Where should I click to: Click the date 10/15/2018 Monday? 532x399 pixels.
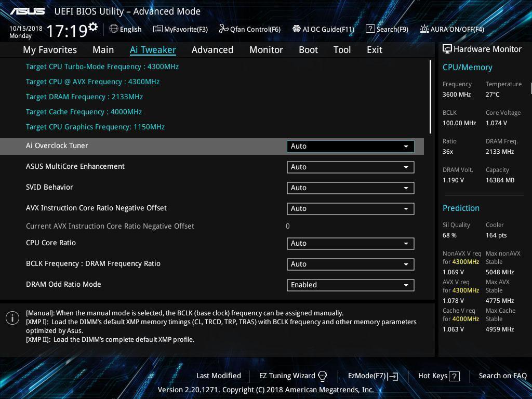coord(26,32)
